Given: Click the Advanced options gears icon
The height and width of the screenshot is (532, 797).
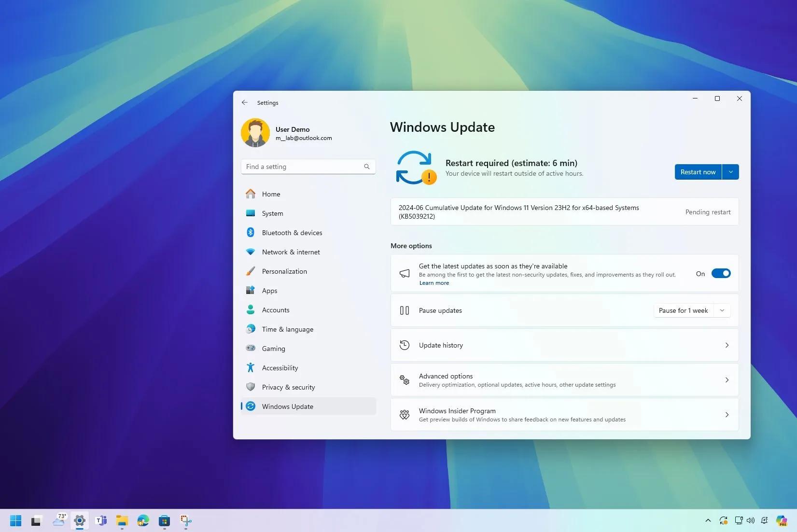Looking at the screenshot, I should (x=405, y=380).
